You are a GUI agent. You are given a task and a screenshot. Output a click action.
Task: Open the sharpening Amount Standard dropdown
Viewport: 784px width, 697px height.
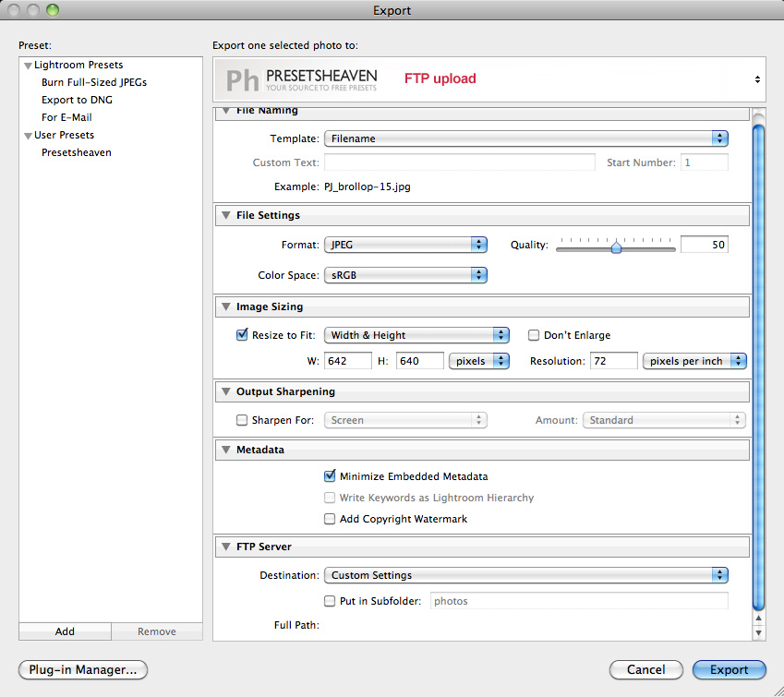tap(664, 420)
